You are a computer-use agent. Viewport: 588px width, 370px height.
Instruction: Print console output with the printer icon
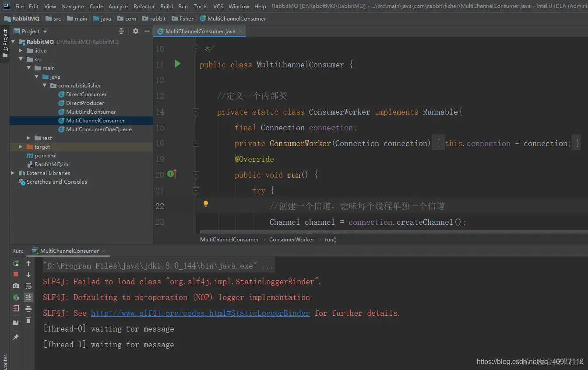tap(28, 309)
